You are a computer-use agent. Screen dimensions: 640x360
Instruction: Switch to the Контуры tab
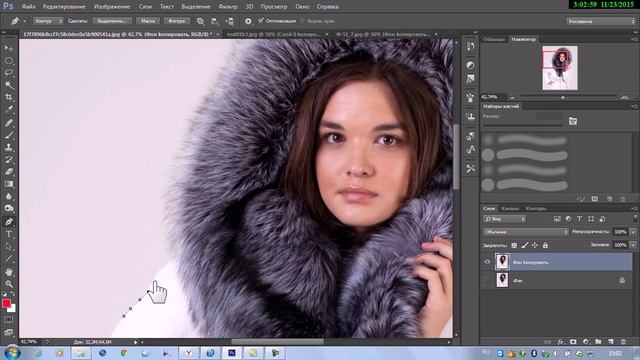click(x=536, y=209)
